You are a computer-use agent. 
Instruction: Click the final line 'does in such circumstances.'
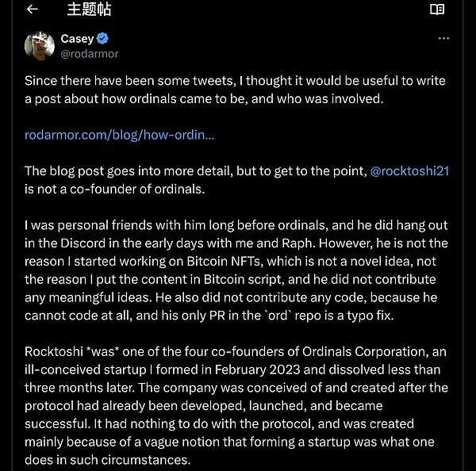coord(99,459)
